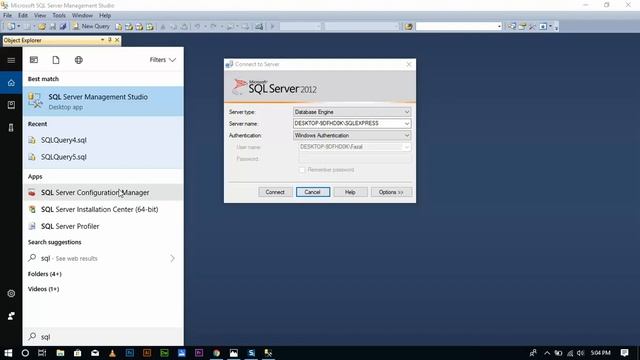Open the Action Center notification icon
The height and width of the screenshot is (360, 640).
(x=624, y=353)
